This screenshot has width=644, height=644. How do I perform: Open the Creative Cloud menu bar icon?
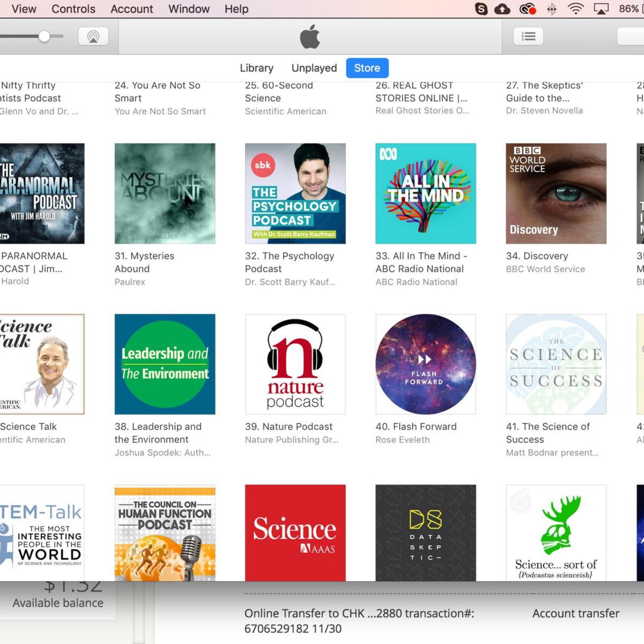coord(528,9)
